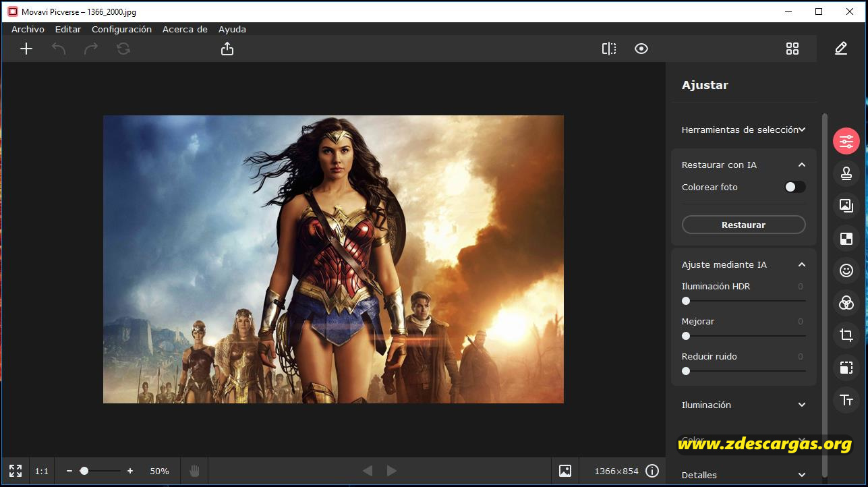Click the export share icon
Viewport: 868px width, 487px height.
[x=227, y=49]
